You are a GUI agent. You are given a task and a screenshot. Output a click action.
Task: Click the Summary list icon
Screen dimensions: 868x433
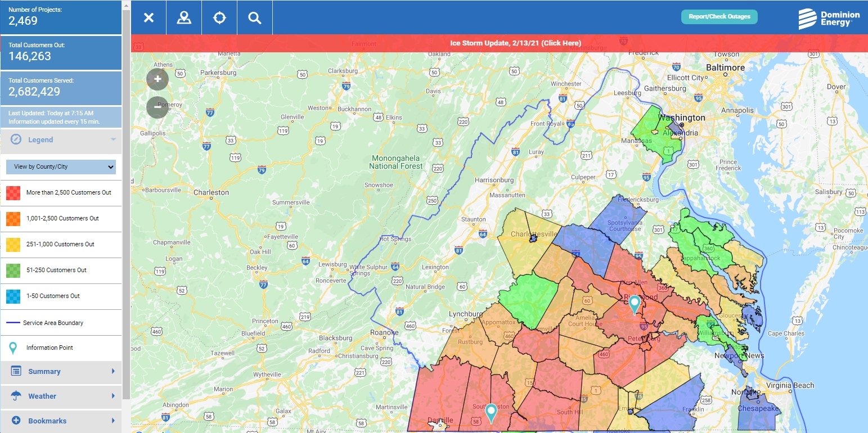(x=16, y=371)
